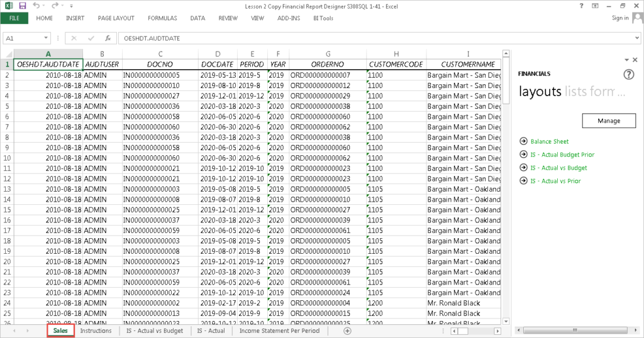Click the Save icon in quick access toolbar
The image size is (644, 338).
[22, 6]
